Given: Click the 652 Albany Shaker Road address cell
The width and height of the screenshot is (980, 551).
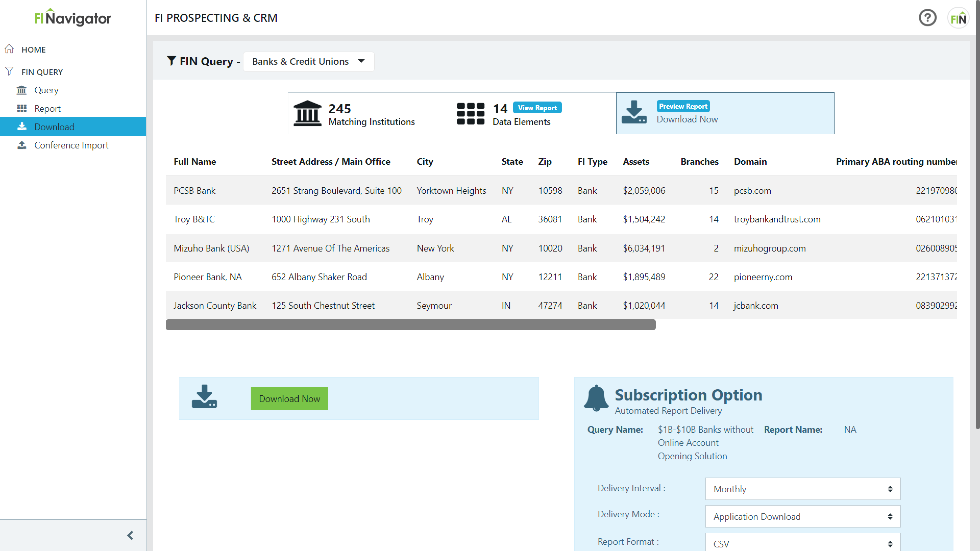Looking at the screenshot, I should click(x=319, y=277).
